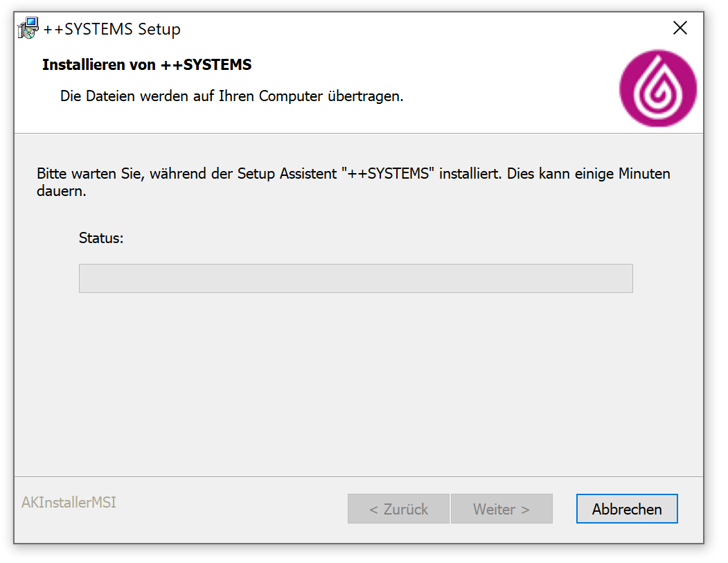Click the pink droplet logo
728x563 pixels.
(657, 88)
